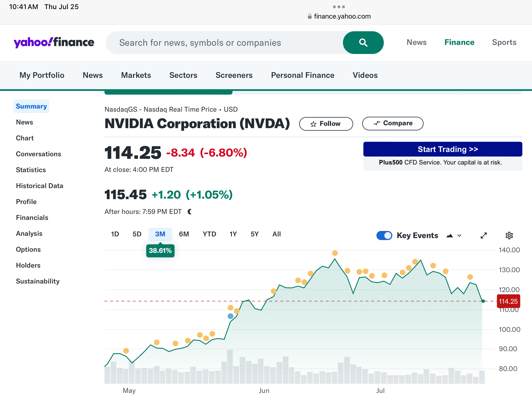Click the Start Trading banner

[442, 149]
